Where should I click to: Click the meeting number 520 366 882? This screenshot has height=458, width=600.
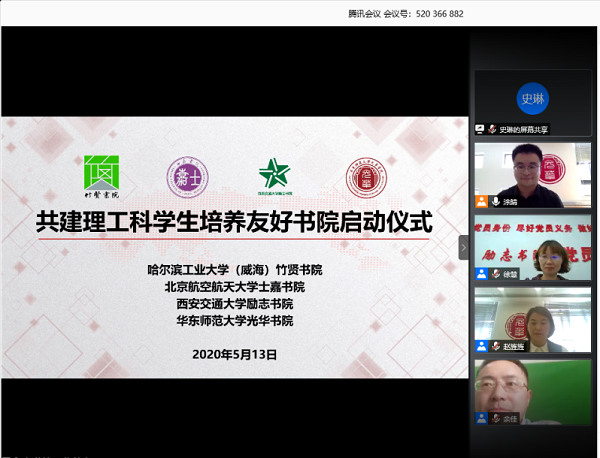[440, 14]
